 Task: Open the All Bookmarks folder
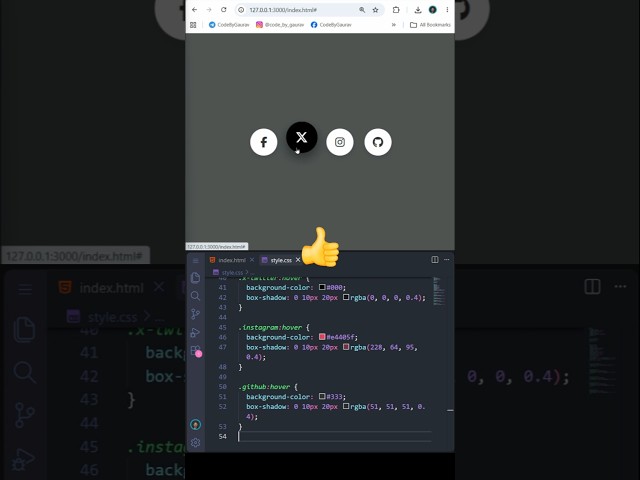point(430,25)
